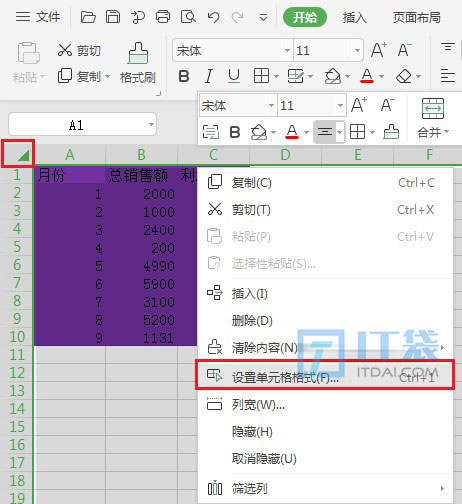462x504 pixels.
Task: Click the mini toolbar format painter icon
Action: pyautogui.click(x=391, y=132)
